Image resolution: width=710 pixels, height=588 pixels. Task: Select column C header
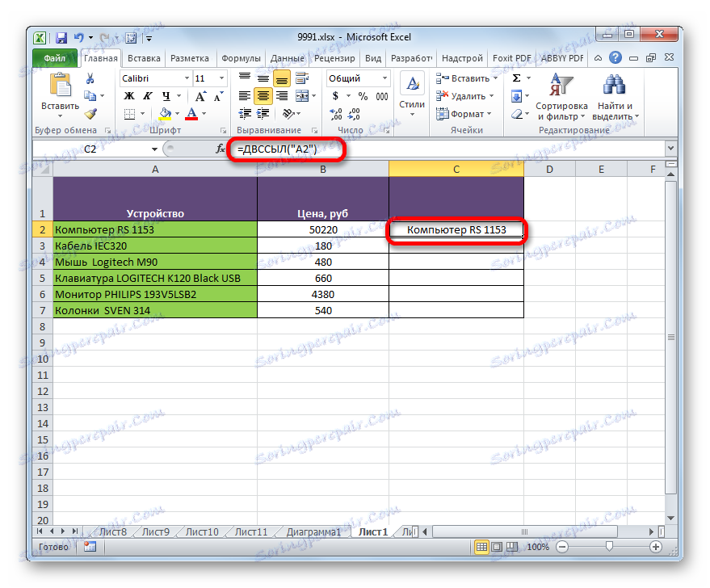(x=456, y=170)
